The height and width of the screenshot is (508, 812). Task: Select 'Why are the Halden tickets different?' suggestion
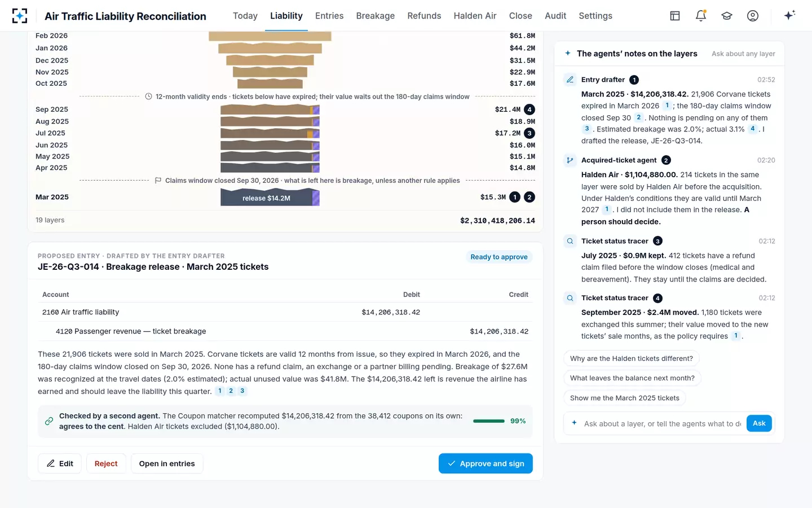[632, 358]
